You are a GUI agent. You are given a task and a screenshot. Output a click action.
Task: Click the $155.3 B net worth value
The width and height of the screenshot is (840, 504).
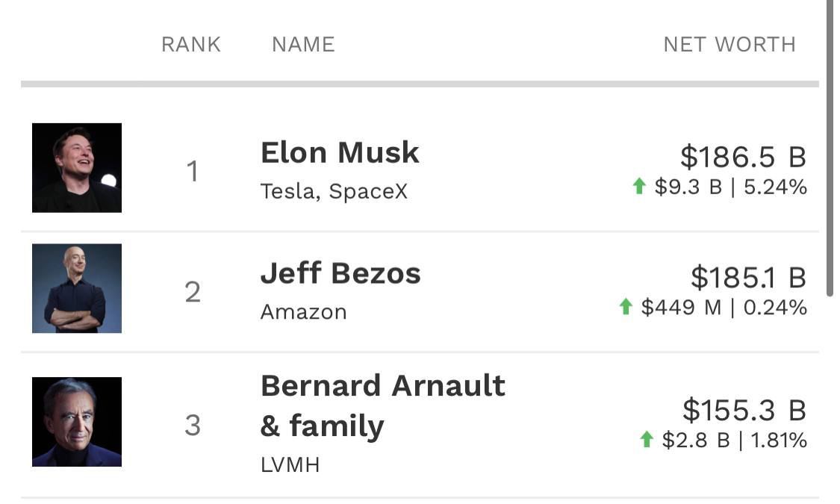(744, 410)
